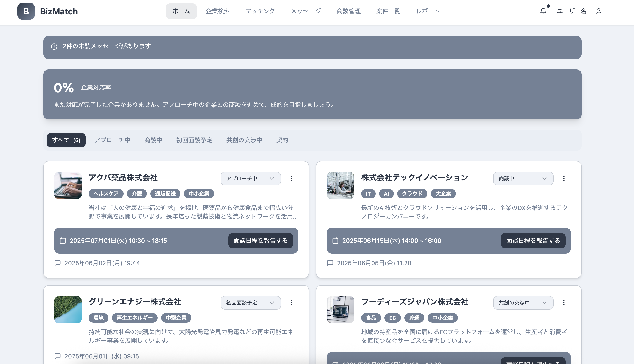Viewport: 634px width, 364px height.
Task: Click the グリーンエナジー company thumbnail image
Action: coord(67,309)
